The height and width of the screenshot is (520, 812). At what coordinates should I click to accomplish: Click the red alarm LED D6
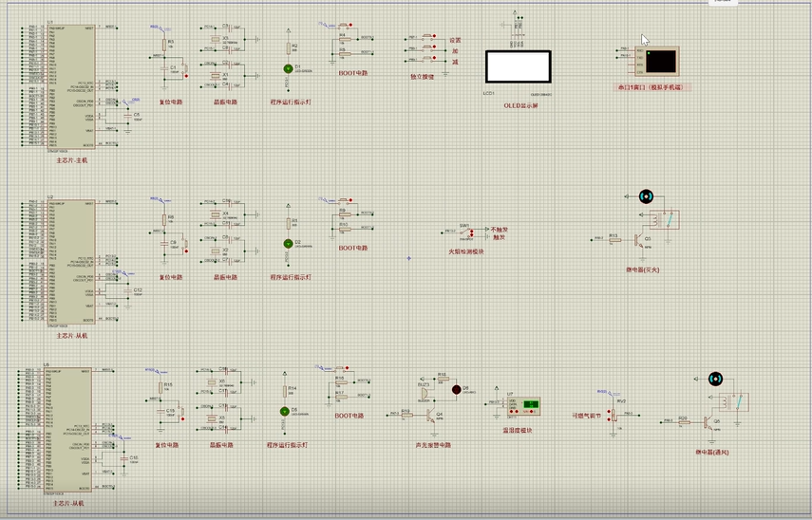tap(456, 390)
